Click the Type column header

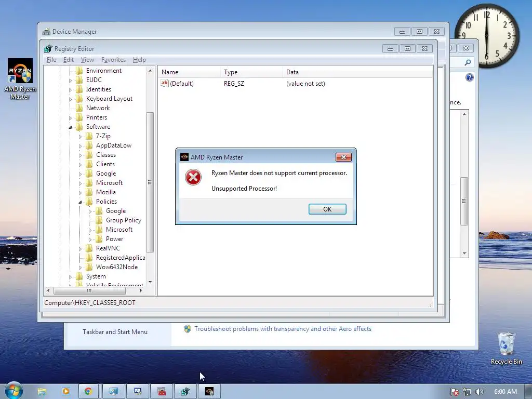(x=251, y=72)
